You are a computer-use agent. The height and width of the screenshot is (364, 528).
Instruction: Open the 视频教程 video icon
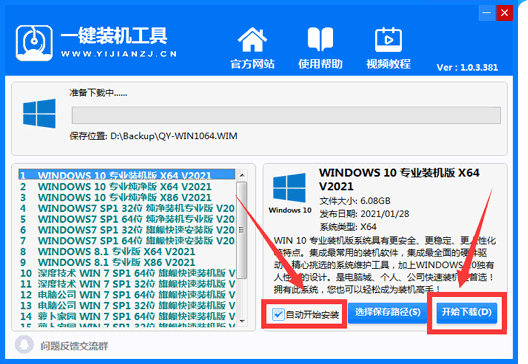coord(388,39)
